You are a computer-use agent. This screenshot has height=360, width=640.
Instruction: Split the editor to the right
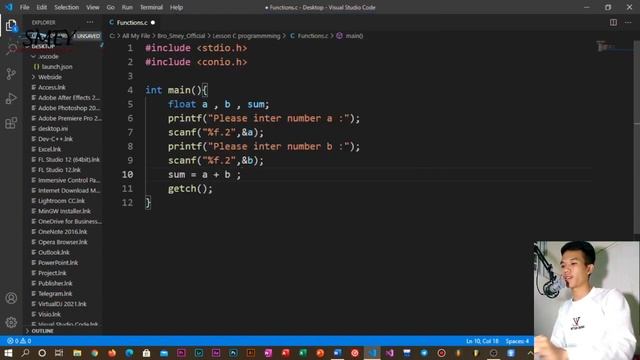tap(613, 22)
